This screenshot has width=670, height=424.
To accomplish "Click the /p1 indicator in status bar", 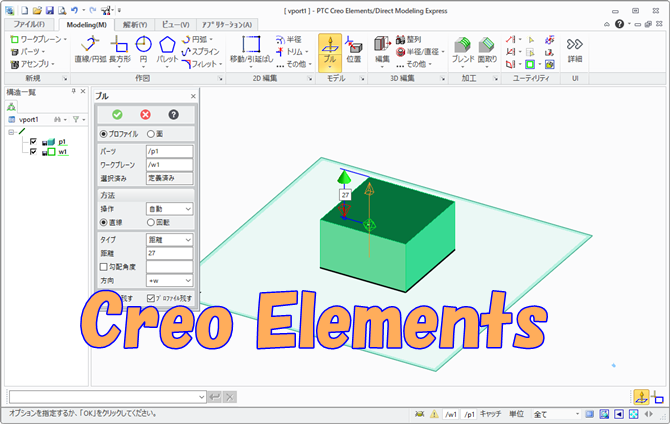I will click(469, 414).
